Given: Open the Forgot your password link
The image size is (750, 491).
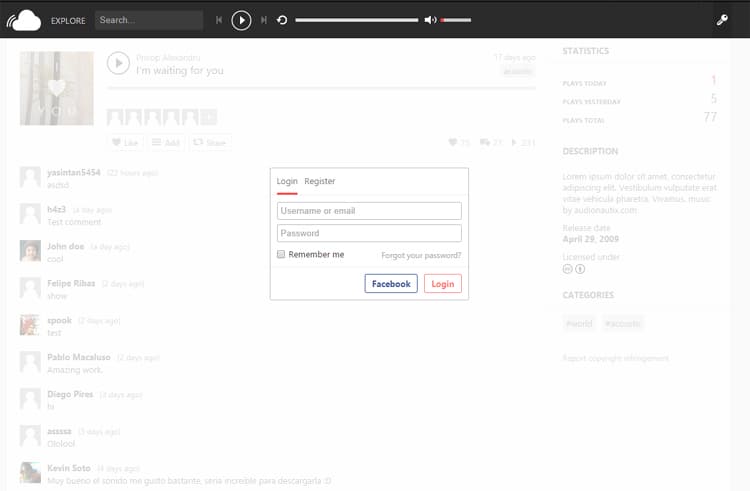Looking at the screenshot, I should coord(421,255).
